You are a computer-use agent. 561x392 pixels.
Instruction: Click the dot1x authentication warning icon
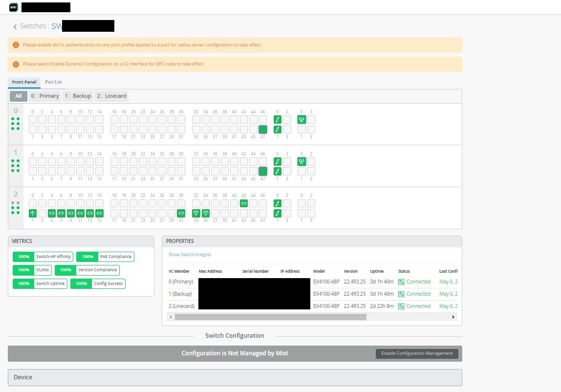tap(16, 45)
